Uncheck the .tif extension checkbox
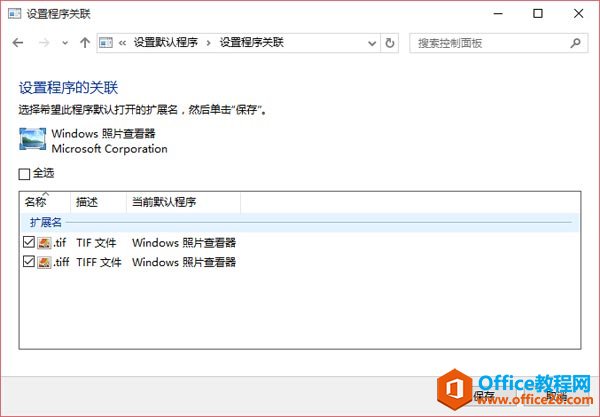Screen dimensions: 600x417 coord(29,242)
